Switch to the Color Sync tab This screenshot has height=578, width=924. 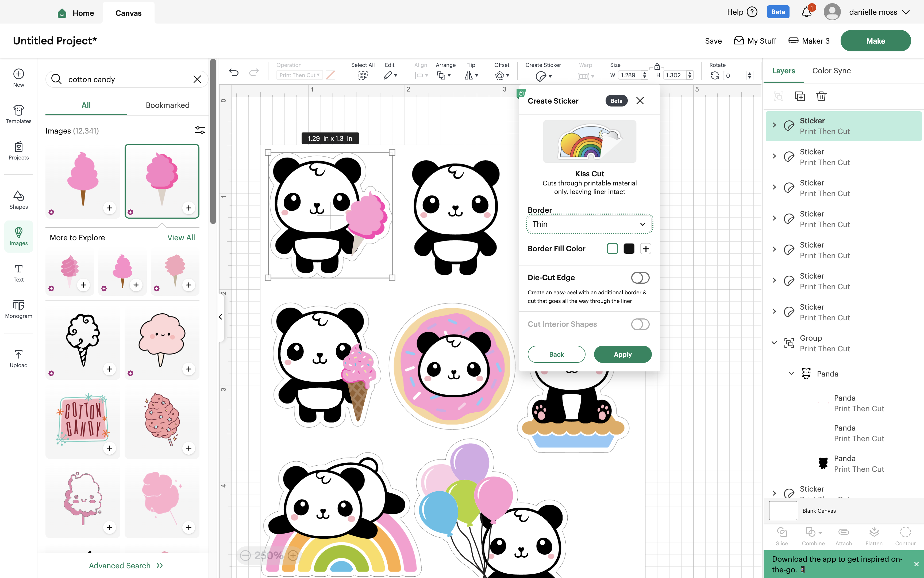coord(831,71)
